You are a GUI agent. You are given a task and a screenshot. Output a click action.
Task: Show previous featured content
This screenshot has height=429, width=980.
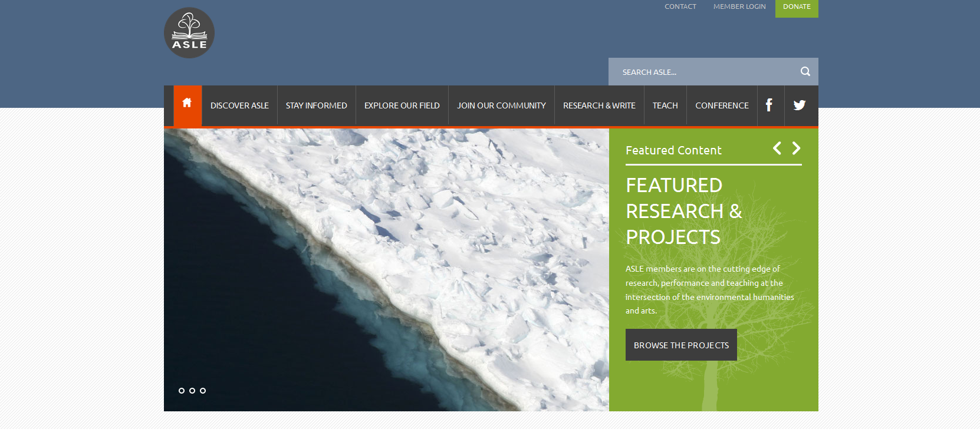[777, 148]
